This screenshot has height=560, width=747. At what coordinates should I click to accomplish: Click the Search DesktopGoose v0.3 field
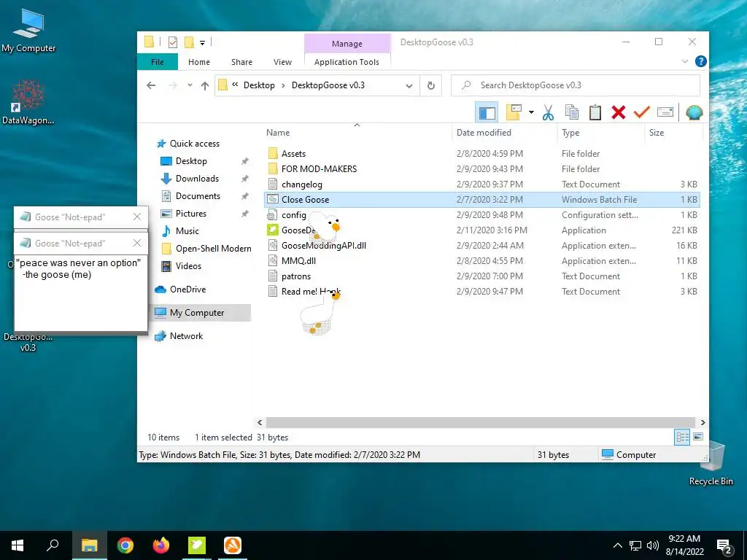coord(576,85)
